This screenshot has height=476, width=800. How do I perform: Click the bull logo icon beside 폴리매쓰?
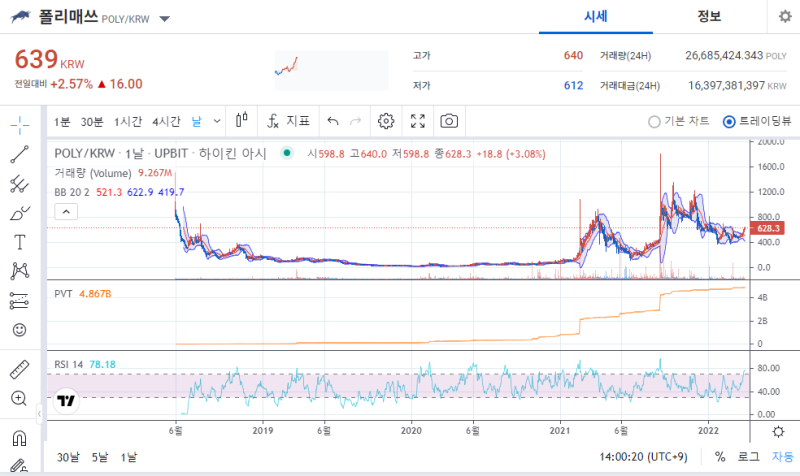20,17
